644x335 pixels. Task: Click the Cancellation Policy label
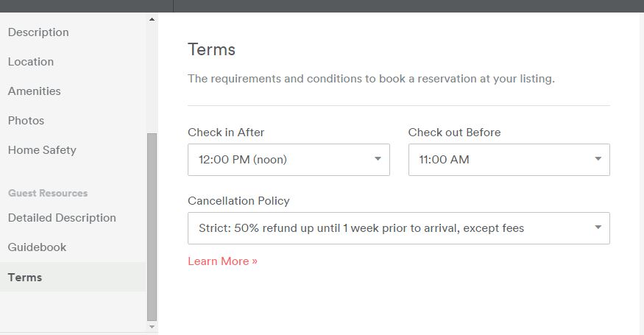click(x=238, y=201)
